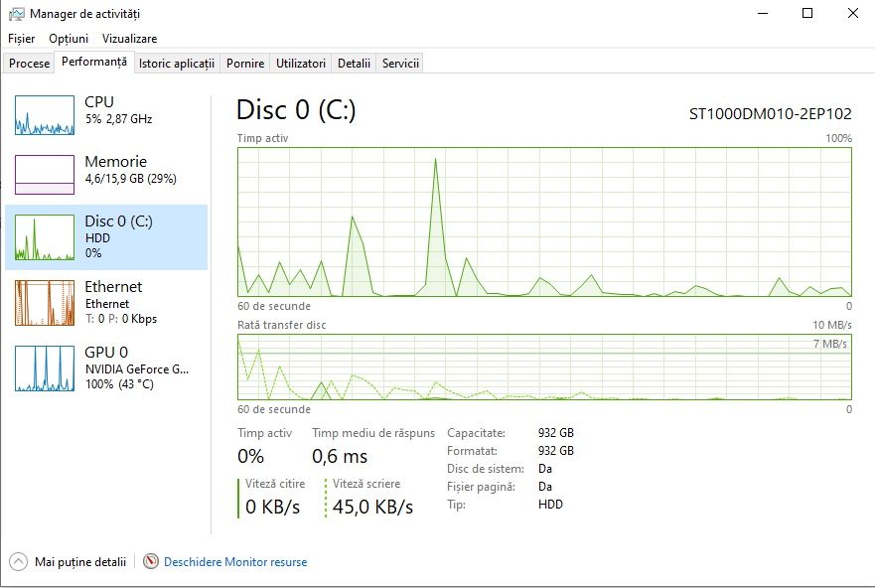875x588 pixels.
Task: Select the GPU 0 graph thumbnail
Action: click(45, 367)
